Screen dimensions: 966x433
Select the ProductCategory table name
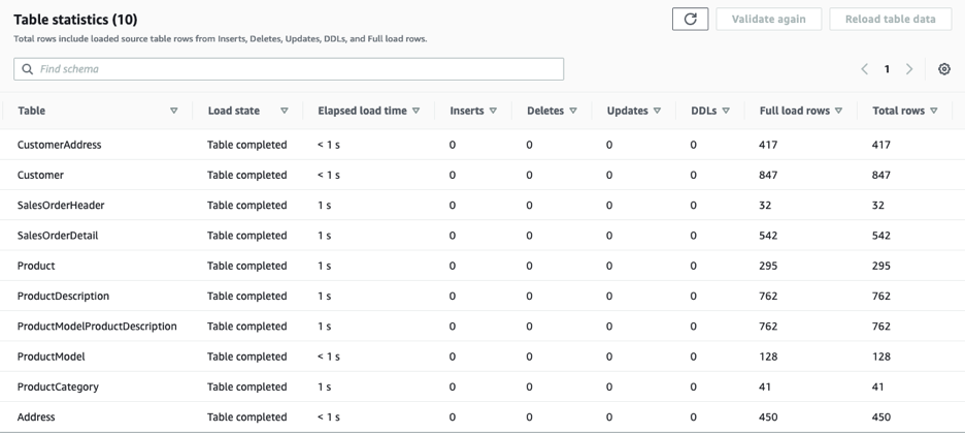tap(58, 386)
